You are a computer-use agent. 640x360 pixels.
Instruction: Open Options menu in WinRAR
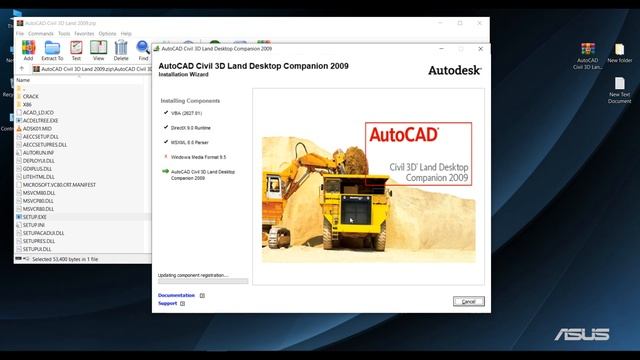pyautogui.click(x=107, y=33)
